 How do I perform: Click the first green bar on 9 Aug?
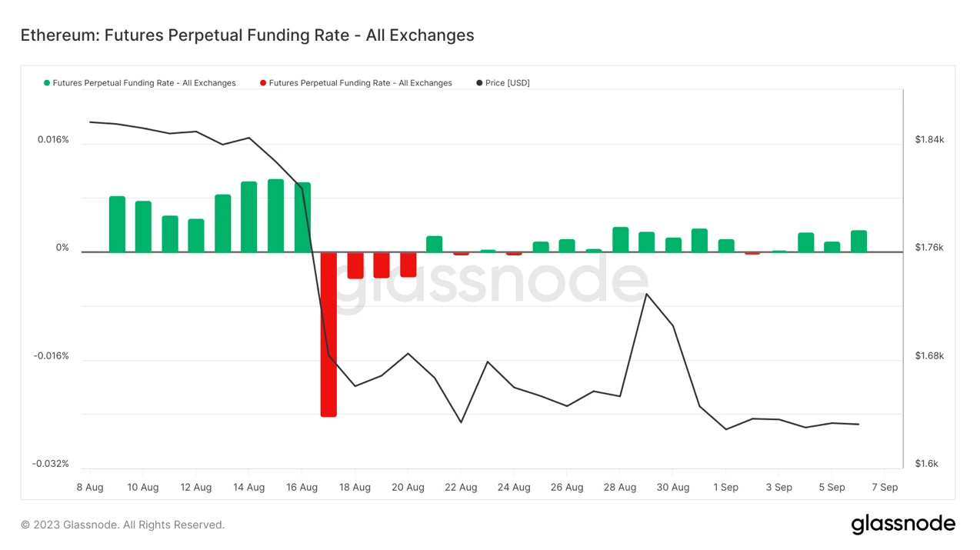pos(117,224)
